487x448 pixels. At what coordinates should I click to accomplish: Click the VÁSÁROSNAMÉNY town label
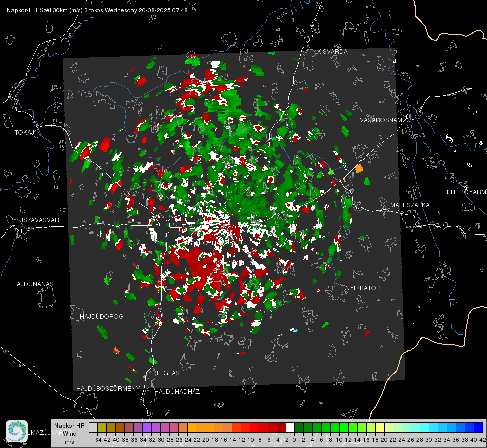pyautogui.click(x=388, y=120)
